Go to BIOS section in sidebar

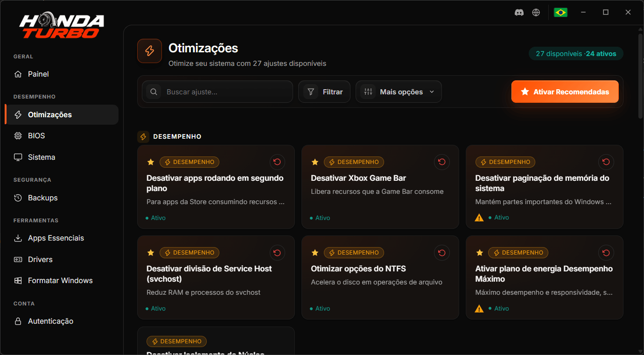click(x=62, y=136)
